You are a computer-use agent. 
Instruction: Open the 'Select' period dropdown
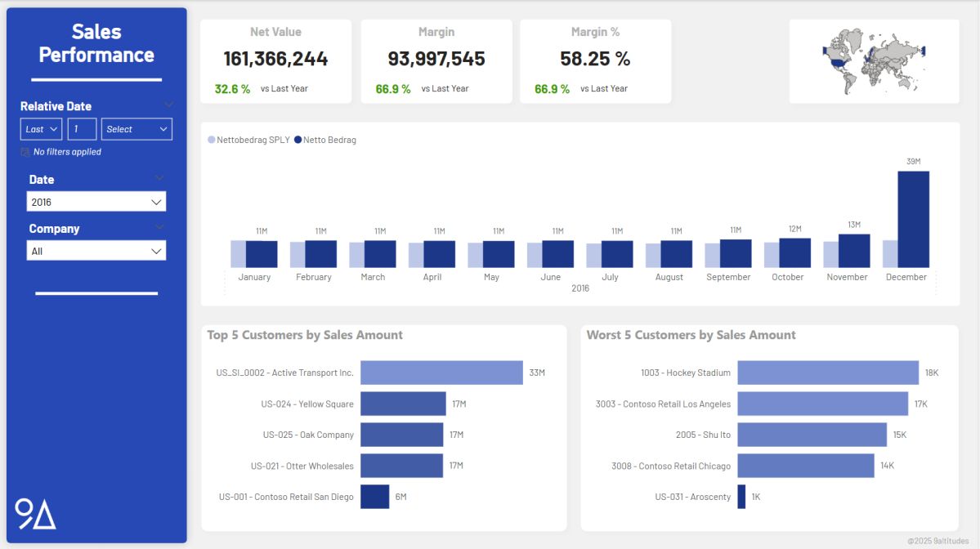tap(136, 128)
